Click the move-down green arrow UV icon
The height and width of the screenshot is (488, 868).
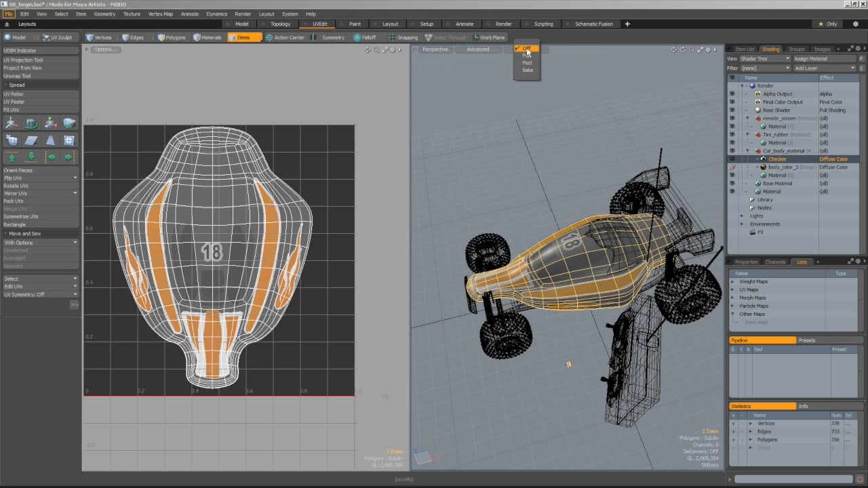point(31,157)
